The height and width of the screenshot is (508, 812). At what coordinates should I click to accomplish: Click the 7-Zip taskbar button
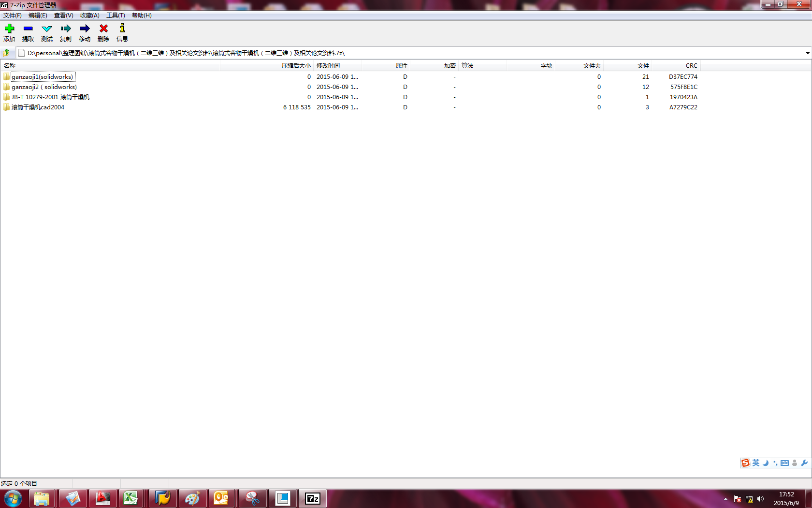click(x=313, y=498)
